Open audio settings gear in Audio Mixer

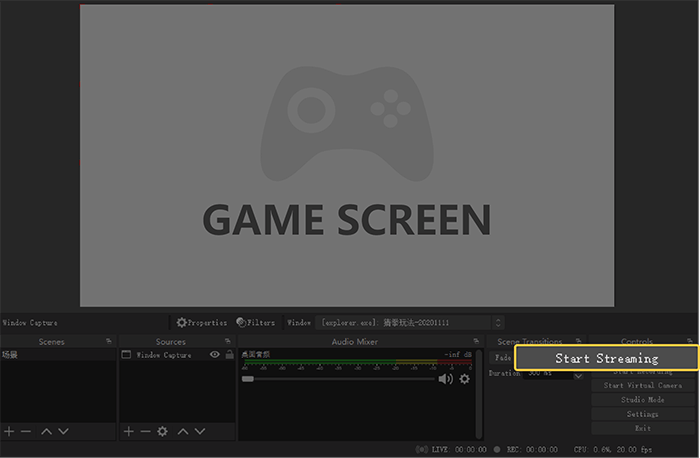(464, 379)
